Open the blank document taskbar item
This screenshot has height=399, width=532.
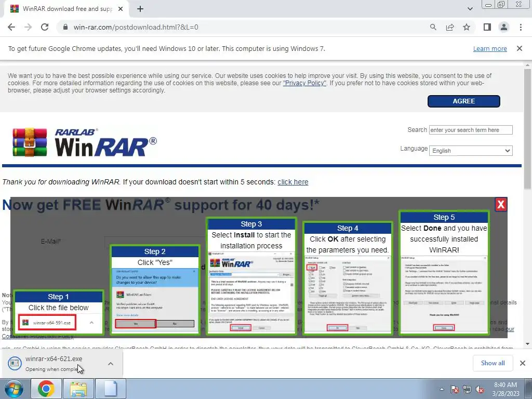tap(111, 389)
